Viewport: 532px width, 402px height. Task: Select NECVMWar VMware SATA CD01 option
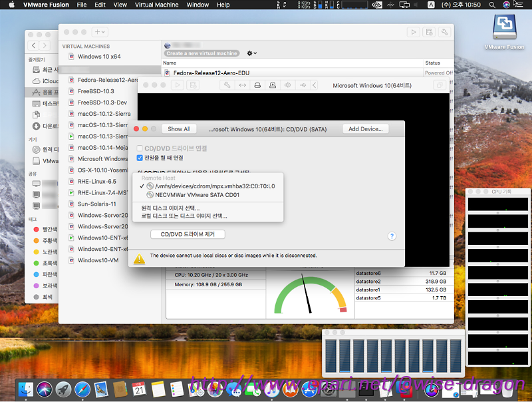tap(207, 195)
